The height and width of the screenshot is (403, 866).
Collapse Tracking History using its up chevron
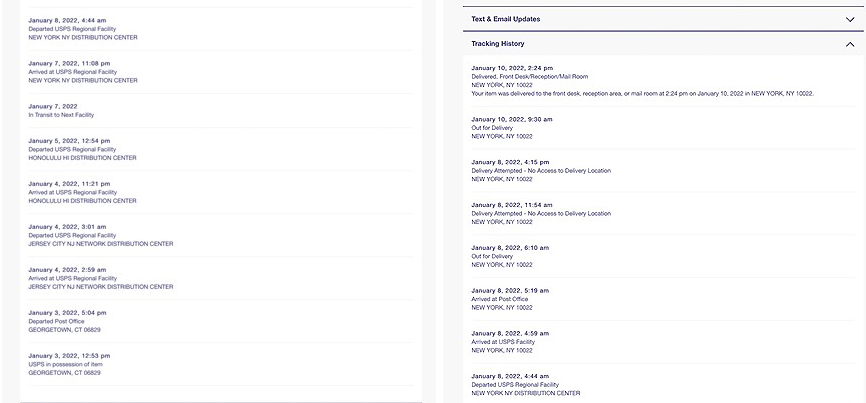tap(849, 44)
